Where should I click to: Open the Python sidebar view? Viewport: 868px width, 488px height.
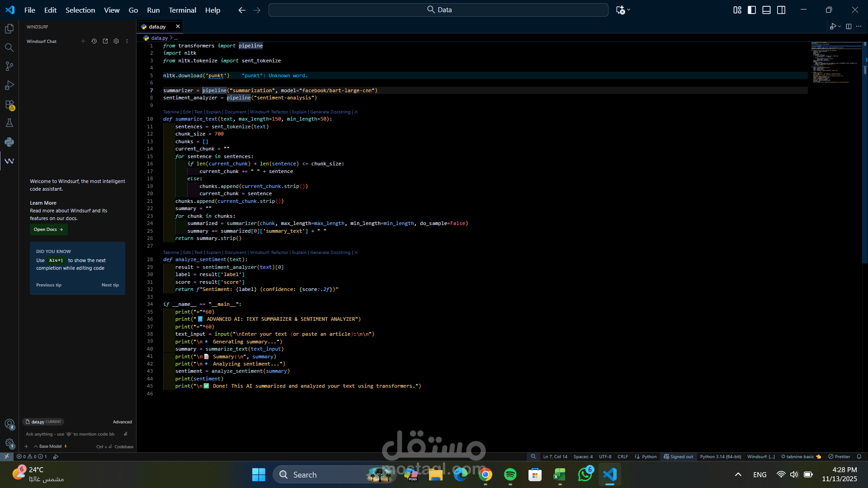(x=9, y=142)
